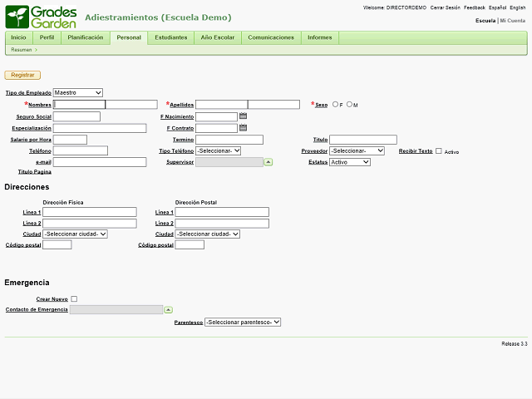532x399 pixels.
Task: Expand the physical address Ciudad dropdown
Action: click(76, 234)
